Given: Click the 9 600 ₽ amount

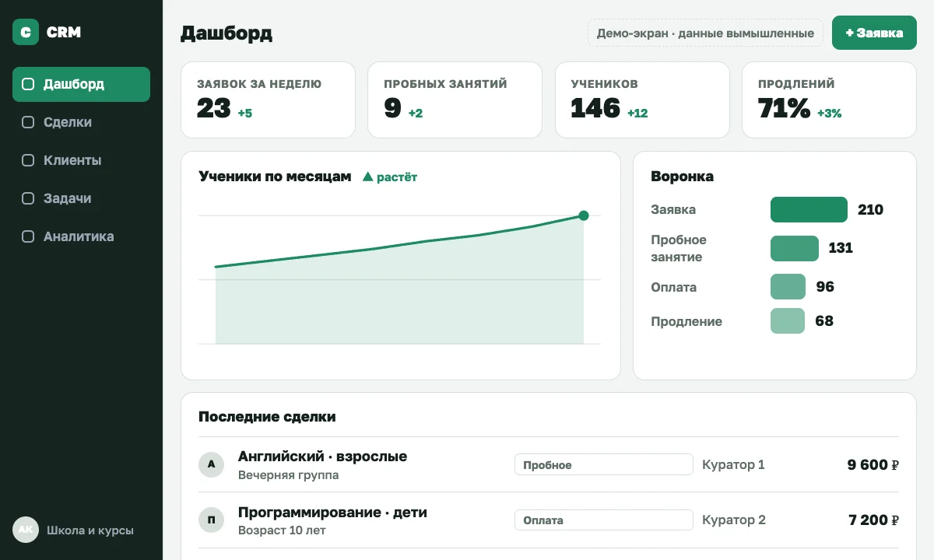Looking at the screenshot, I should pyautogui.click(x=873, y=464).
